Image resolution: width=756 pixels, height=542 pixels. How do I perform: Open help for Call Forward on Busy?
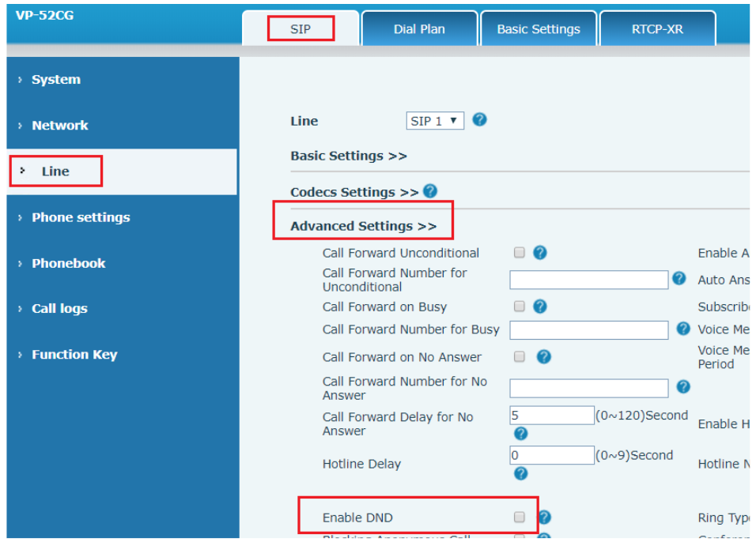click(540, 307)
